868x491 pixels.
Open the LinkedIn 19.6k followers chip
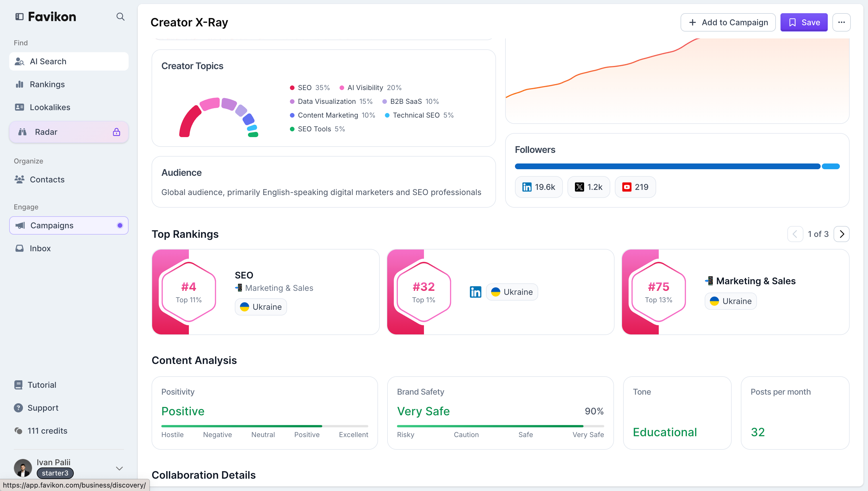click(538, 187)
